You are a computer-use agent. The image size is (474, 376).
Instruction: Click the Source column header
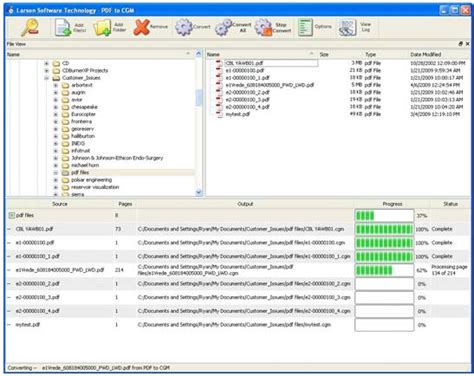pyautogui.click(x=60, y=204)
